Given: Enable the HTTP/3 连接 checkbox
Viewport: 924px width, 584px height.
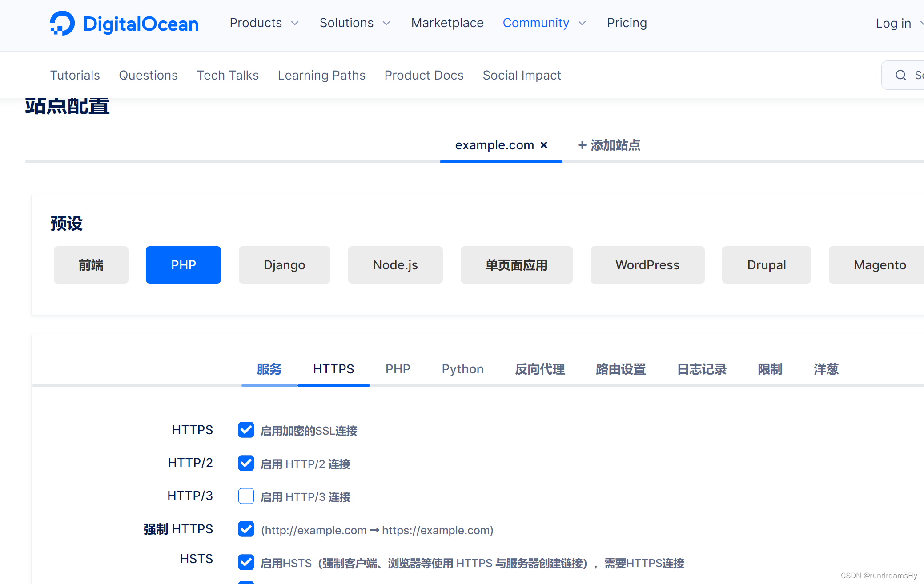Looking at the screenshot, I should (x=246, y=496).
